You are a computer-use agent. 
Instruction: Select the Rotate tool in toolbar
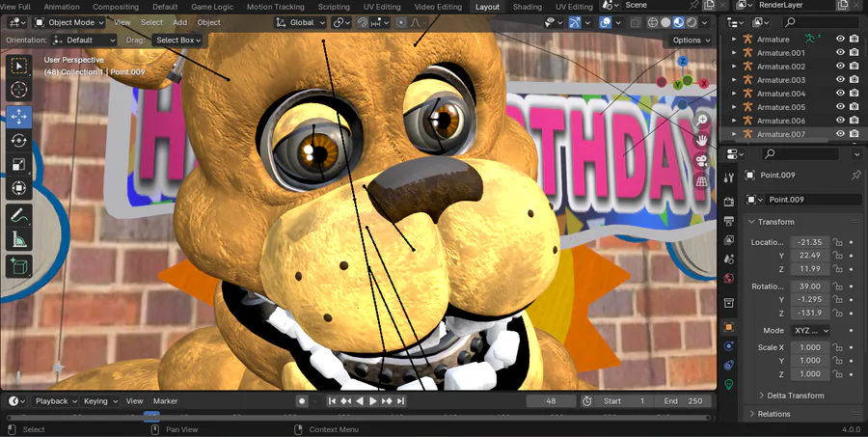point(19,141)
